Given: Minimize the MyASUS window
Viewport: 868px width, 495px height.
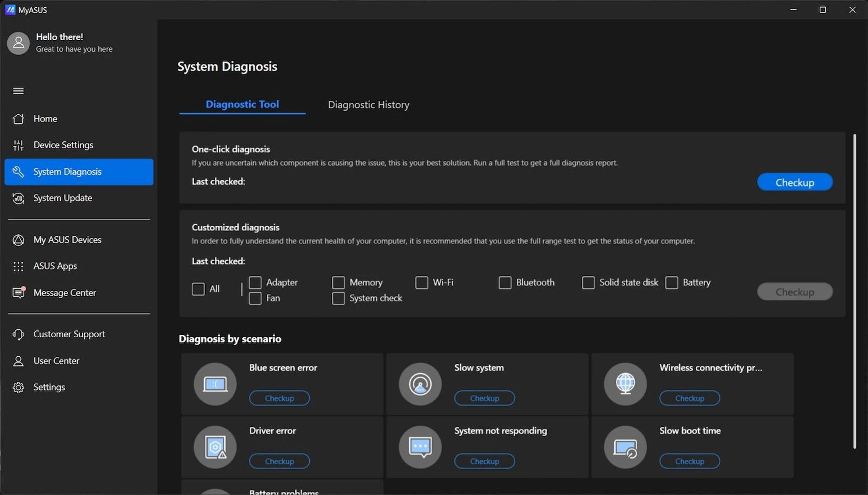Looking at the screenshot, I should pos(793,9).
